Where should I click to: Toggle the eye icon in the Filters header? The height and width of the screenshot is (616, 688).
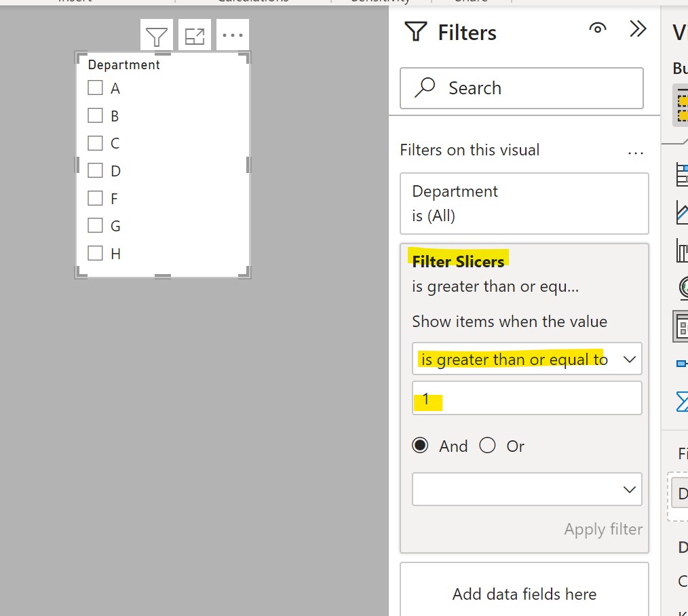[598, 29]
